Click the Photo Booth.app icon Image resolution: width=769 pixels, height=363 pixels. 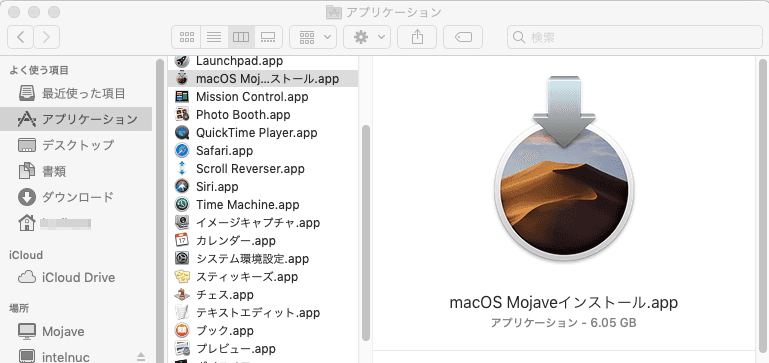click(182, 115)
